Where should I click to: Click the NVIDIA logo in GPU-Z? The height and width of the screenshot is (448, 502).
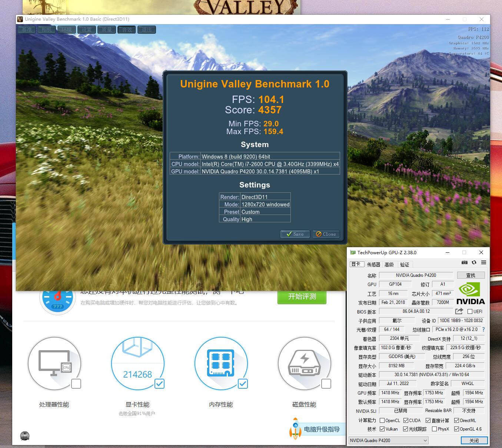coord(471,293)
